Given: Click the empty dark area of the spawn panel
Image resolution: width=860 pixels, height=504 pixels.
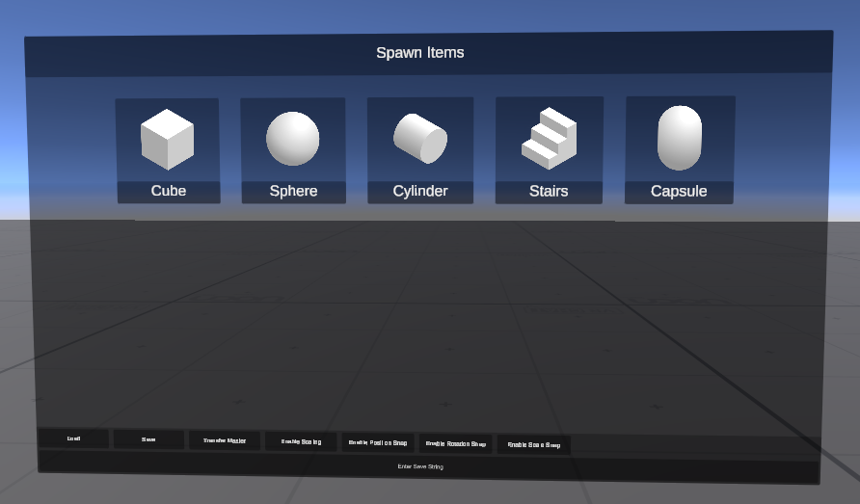Looking at the screenshot, I should [x=424, y=318].
